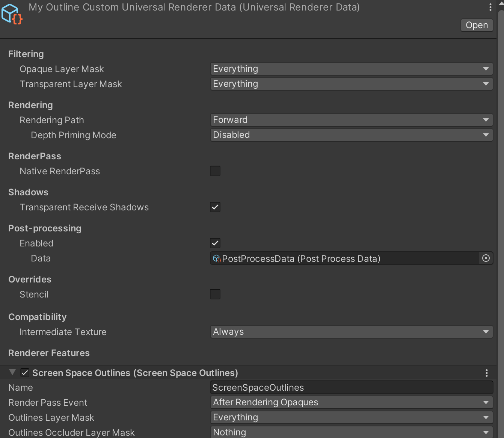Disable Transparent Receive Shadows
Screen dimensions: 504x438
215,207
